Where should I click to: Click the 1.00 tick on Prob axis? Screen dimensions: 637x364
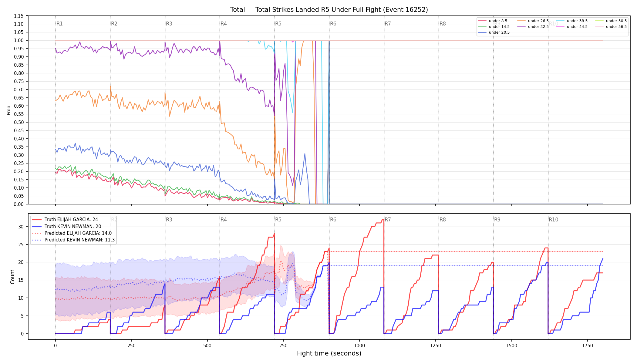(x=19, y=40)
